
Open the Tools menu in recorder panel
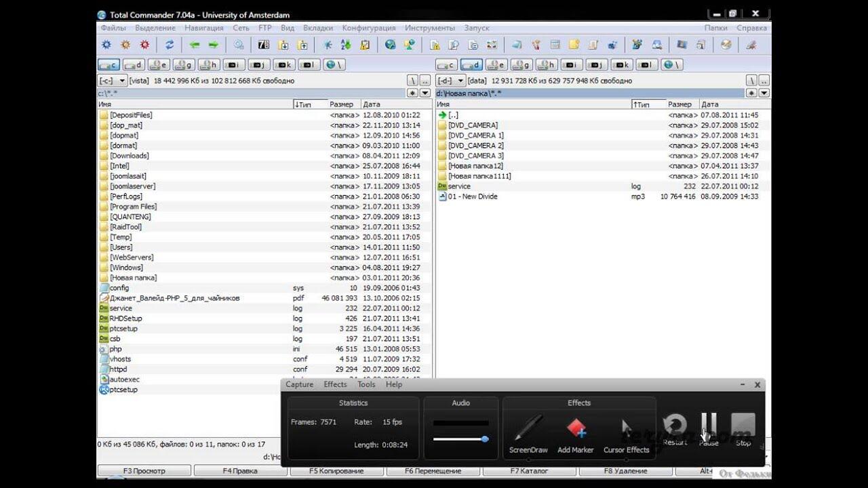[366, 384]
